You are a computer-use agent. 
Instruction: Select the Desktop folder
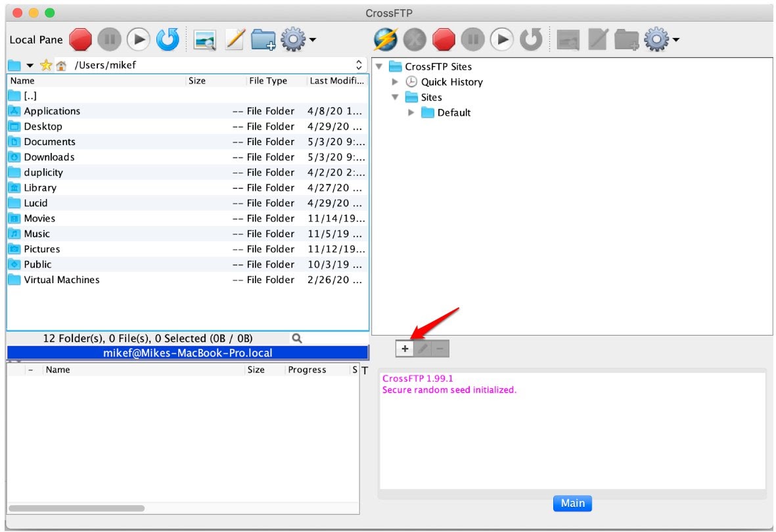(187, 126)
